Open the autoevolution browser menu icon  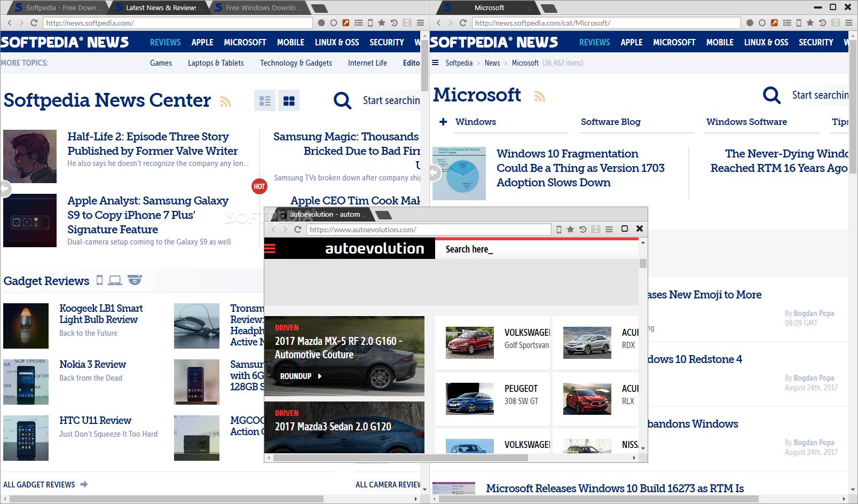(x=609, y=230)
